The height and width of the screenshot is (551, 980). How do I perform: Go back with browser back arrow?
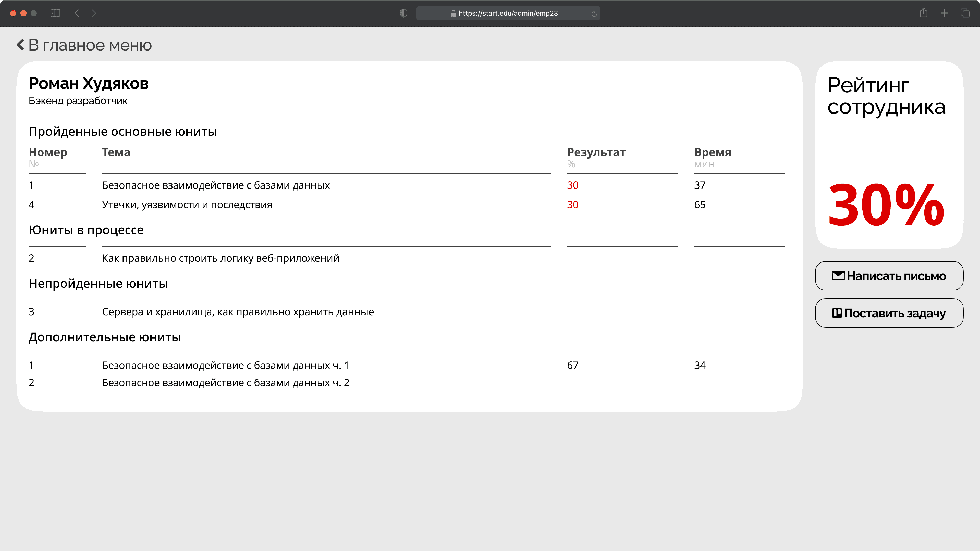coord(77,13)
